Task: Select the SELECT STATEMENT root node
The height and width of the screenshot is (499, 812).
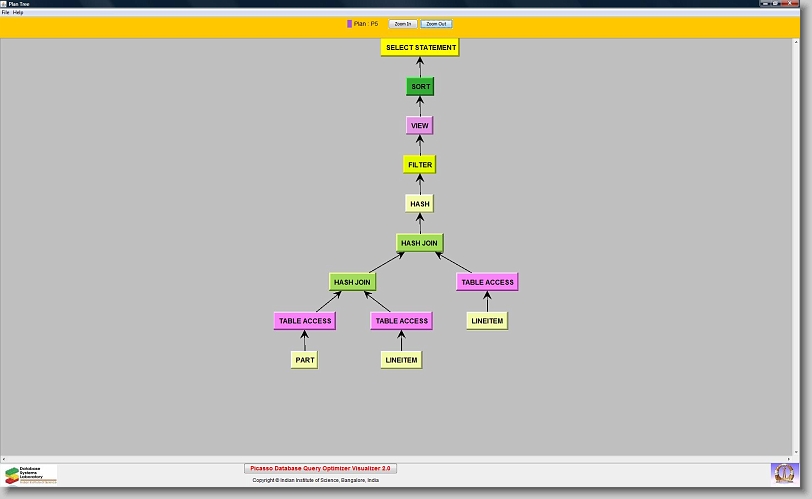Action: 420,48
